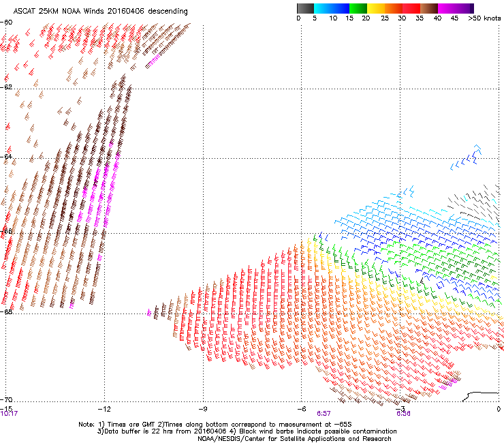
Task: Click the red 30-35 knots legend segment
Action: pyautogui.click(x=411, y=8)
